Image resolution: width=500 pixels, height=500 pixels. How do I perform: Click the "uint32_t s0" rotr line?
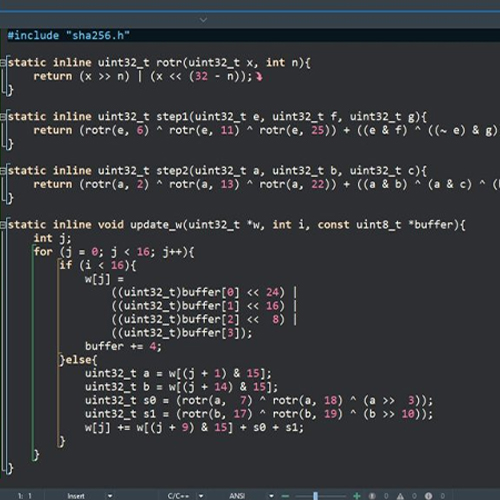(x=259, y=400)
